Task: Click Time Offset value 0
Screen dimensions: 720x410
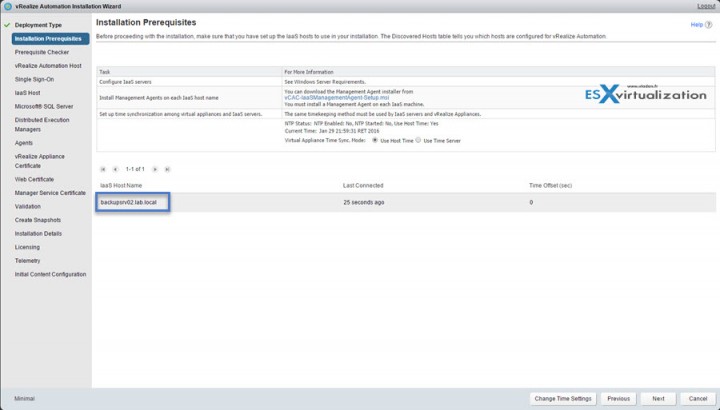Action: (x=531, y=202)
